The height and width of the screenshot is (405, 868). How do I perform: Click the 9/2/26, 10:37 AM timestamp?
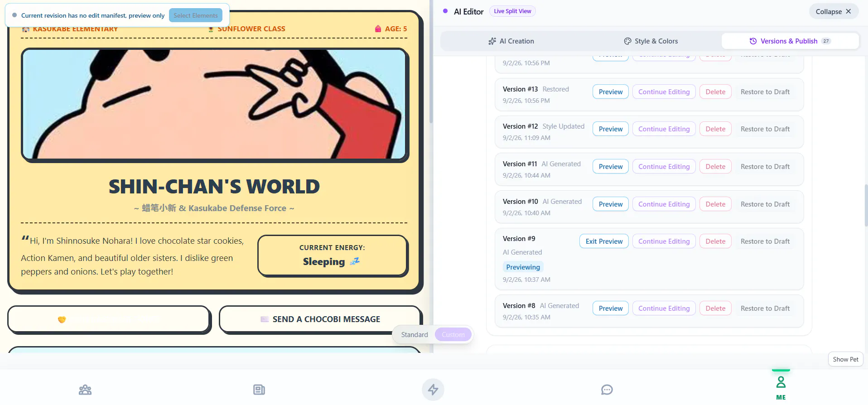pos(526,280)
